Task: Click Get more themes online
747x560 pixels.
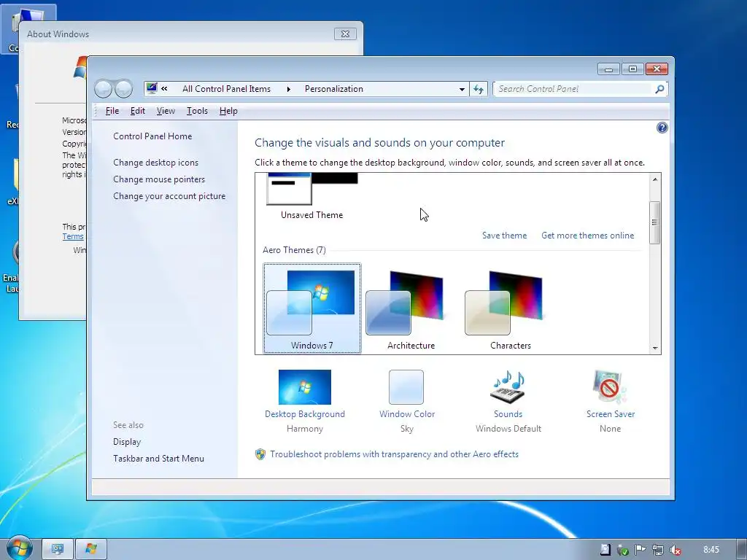Action: pos(587,236)
